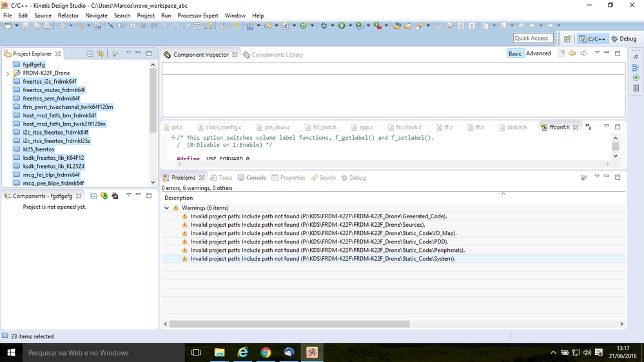644x362 pixels.
Task: Click the New C/C++ Project icon
Action: (x=250, y=26)
